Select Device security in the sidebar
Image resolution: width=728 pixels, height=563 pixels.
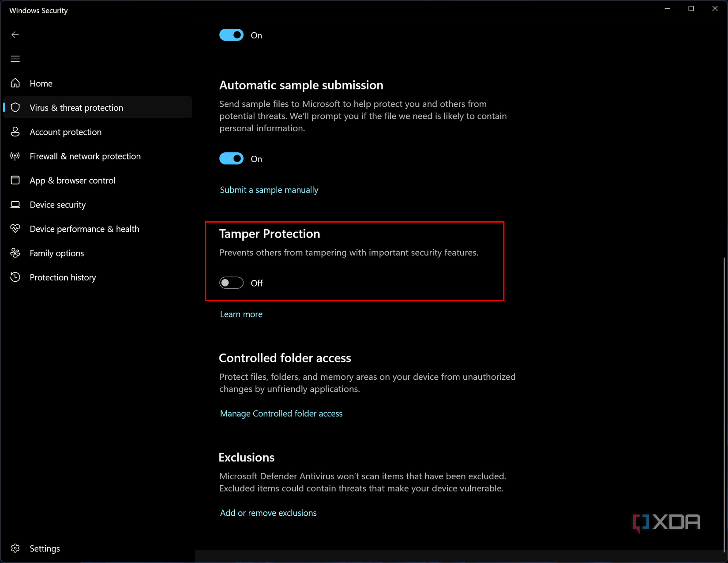[x=58, y=204]
